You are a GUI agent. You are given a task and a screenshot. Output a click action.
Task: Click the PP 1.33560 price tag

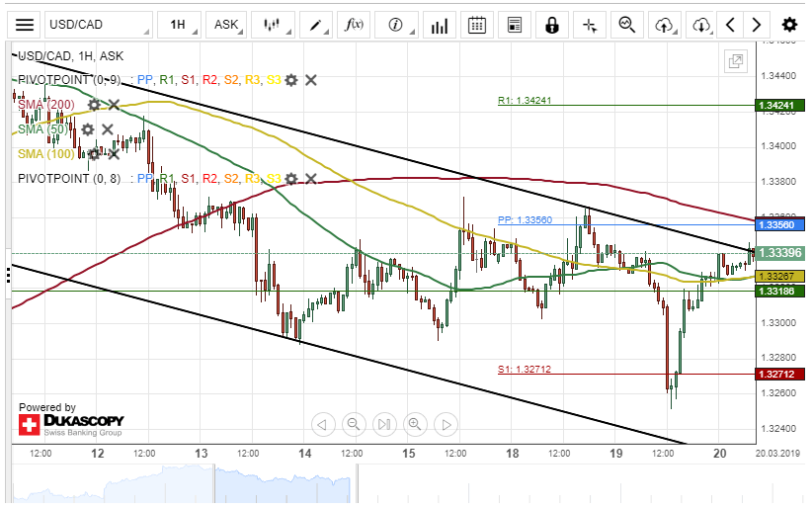coord(779,224)
